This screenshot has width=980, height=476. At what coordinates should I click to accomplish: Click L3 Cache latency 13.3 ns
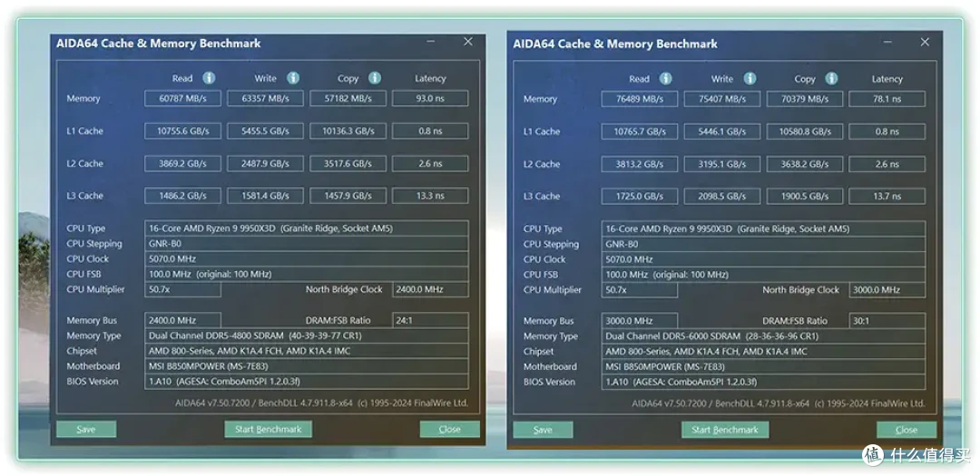pos(430,196)
